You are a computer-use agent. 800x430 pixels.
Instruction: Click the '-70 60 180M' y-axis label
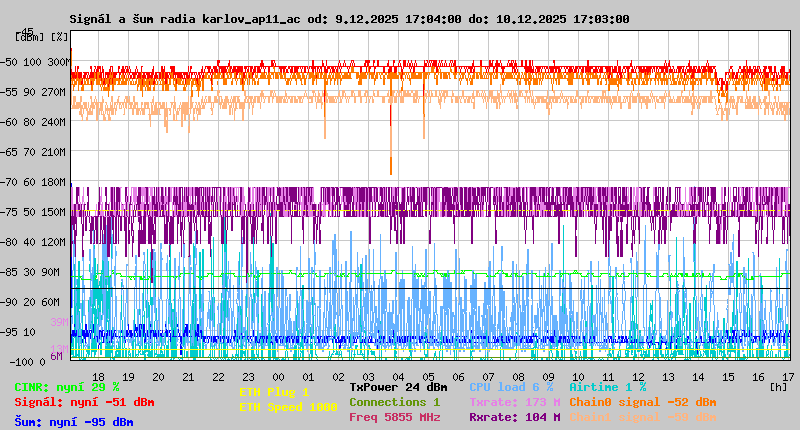pos(41,182)
